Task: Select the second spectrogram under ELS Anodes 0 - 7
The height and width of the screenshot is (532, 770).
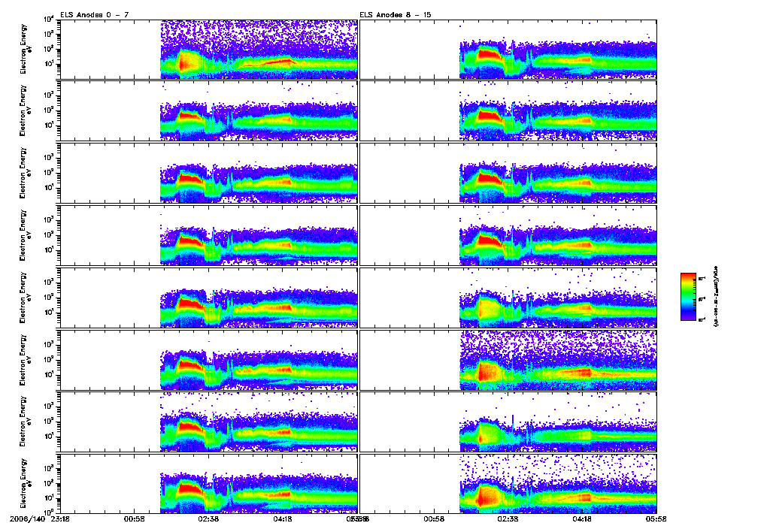Action: [x=208, y=111]
